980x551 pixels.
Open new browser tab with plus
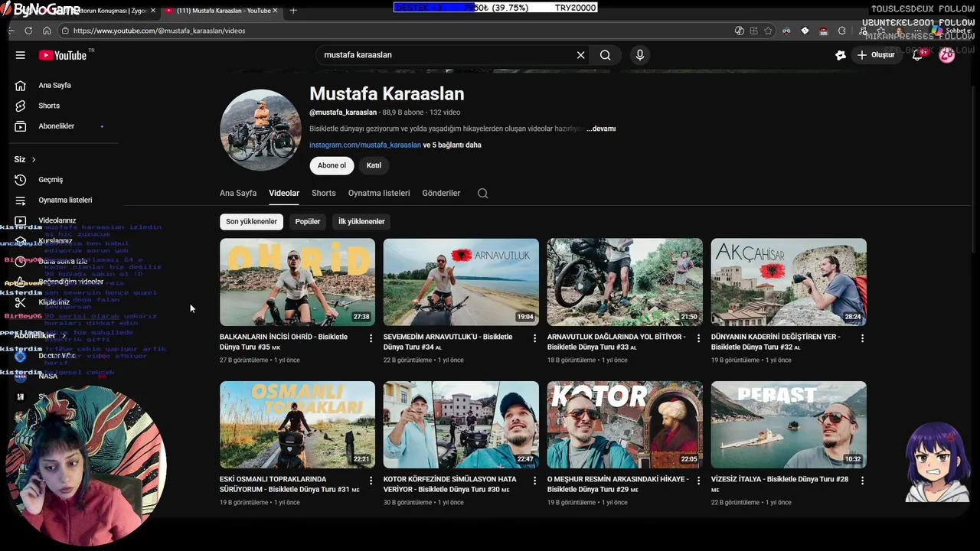[x=293, y=11]
